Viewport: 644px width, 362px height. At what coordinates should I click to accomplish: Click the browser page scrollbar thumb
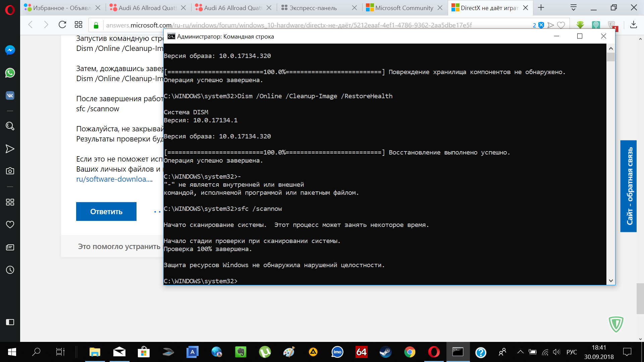pos(640,299)
